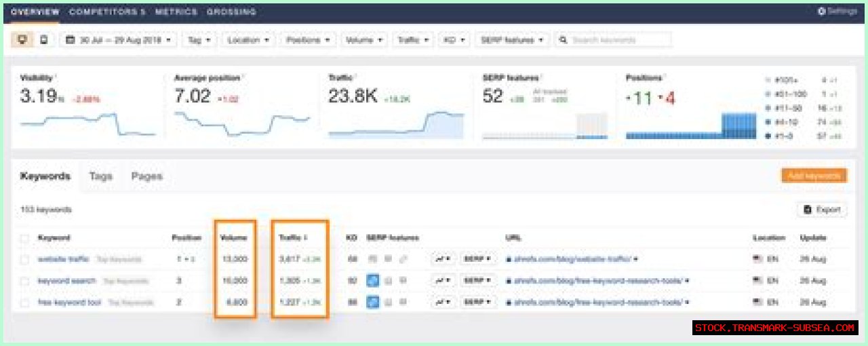
Task: Sort the table by Position column
Action: click(186, 238)
